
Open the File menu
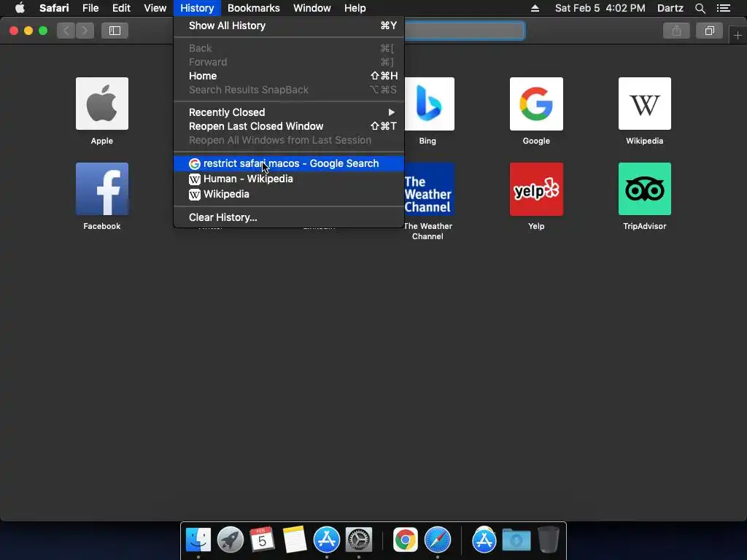[x=90, y=8]
